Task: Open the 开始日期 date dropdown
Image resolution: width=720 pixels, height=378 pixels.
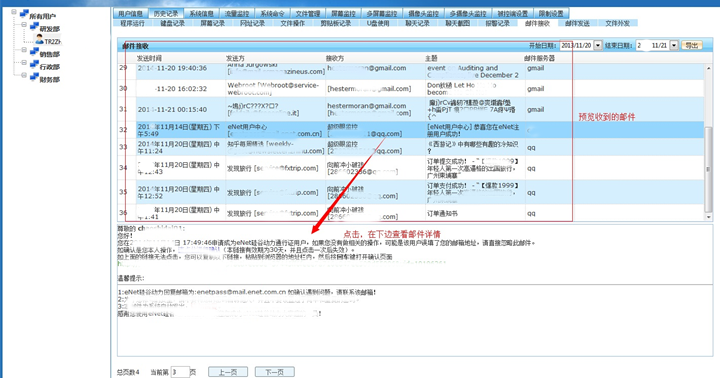Action: (598, 45)
